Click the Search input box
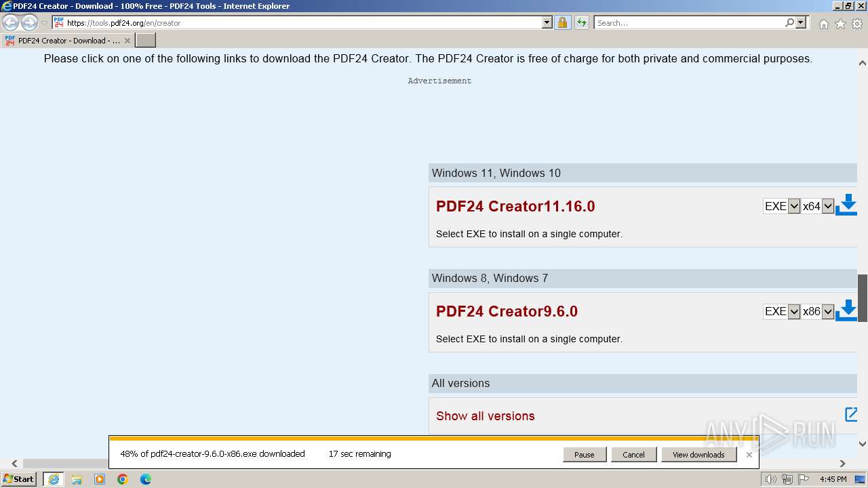This screenshot has height=488, width=868. (688, 22)
